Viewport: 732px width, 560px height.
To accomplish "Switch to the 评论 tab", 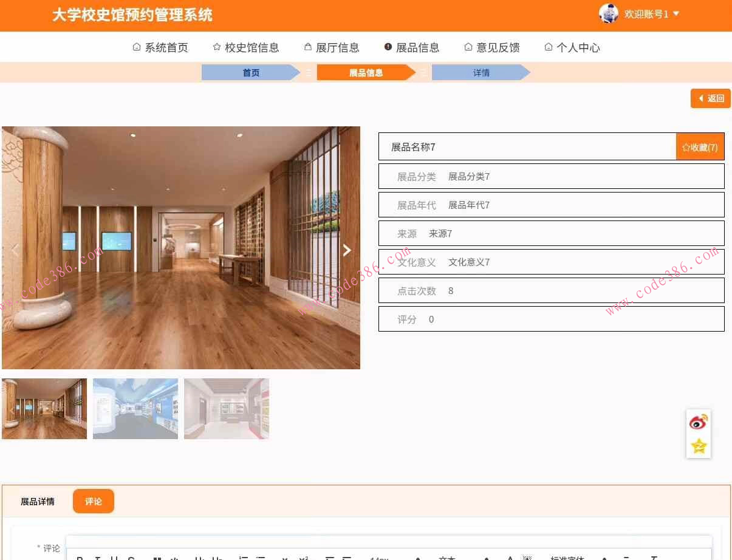I will pyautogui.click(x=93, y=501).
